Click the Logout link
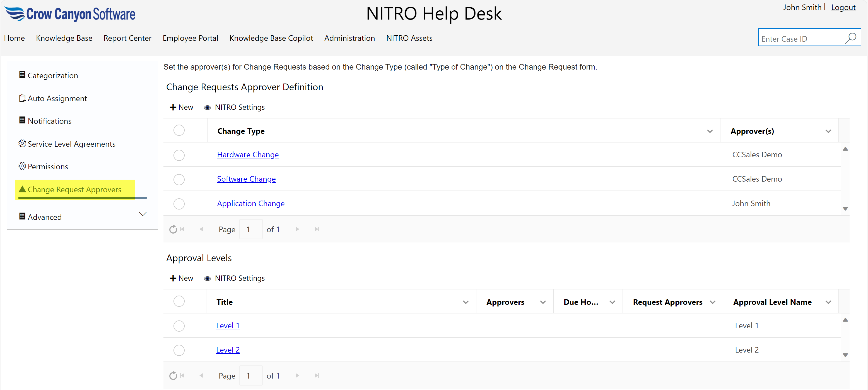 843,8
